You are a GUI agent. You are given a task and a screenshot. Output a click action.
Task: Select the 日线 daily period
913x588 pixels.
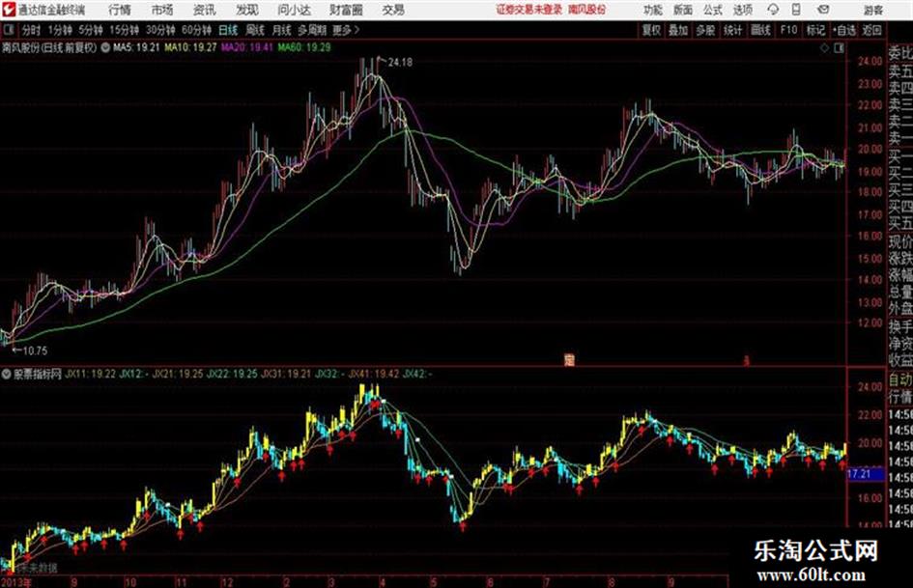[x=228, y=30]
